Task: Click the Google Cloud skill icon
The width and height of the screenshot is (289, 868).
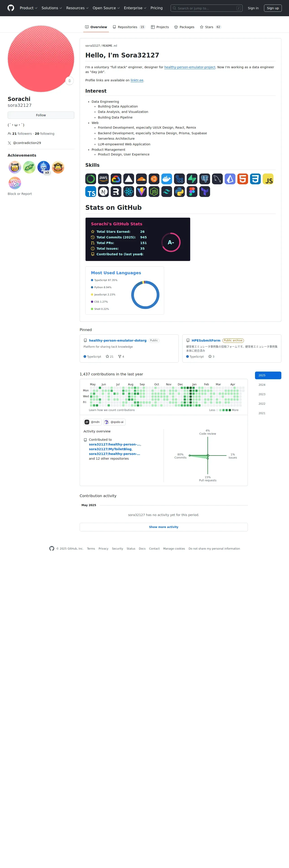Action: click(x=116, y=179)
